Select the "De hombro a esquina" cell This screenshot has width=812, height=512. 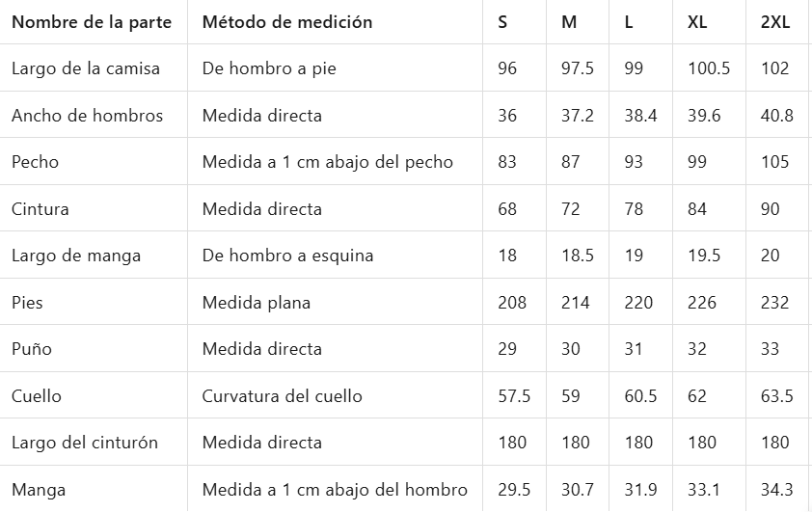click(287, 256)
